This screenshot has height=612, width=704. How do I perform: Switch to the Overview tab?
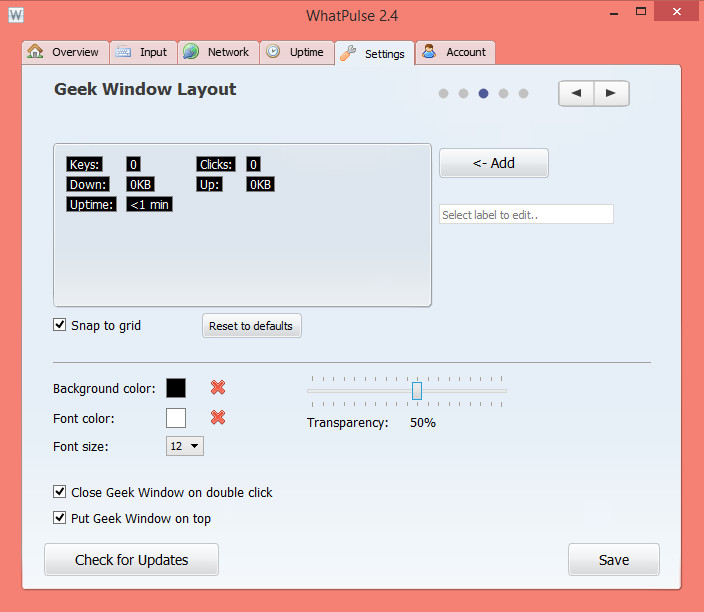click(66, 52)
